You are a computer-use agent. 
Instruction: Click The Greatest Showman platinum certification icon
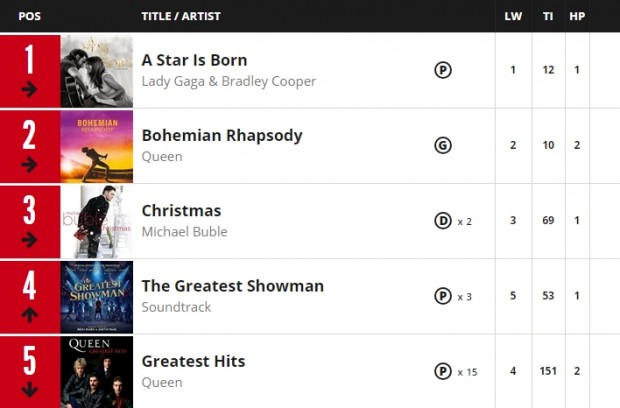click(443, 296)
